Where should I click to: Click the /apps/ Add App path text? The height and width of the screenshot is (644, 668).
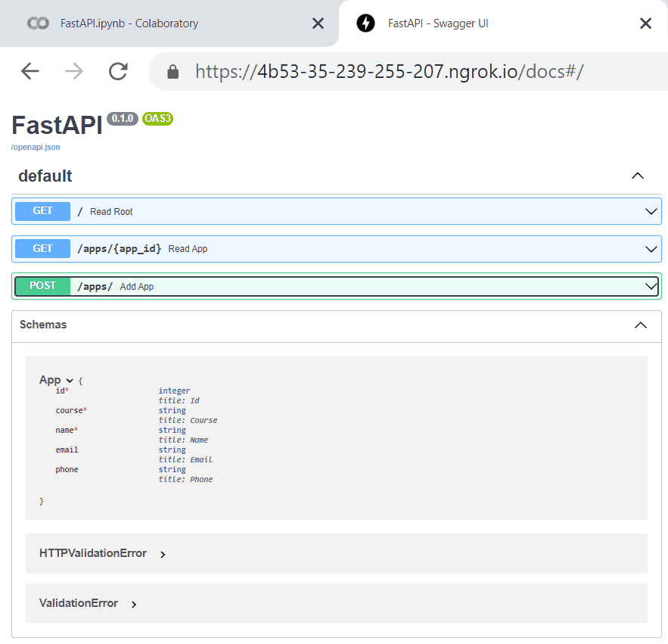point(95,286)
